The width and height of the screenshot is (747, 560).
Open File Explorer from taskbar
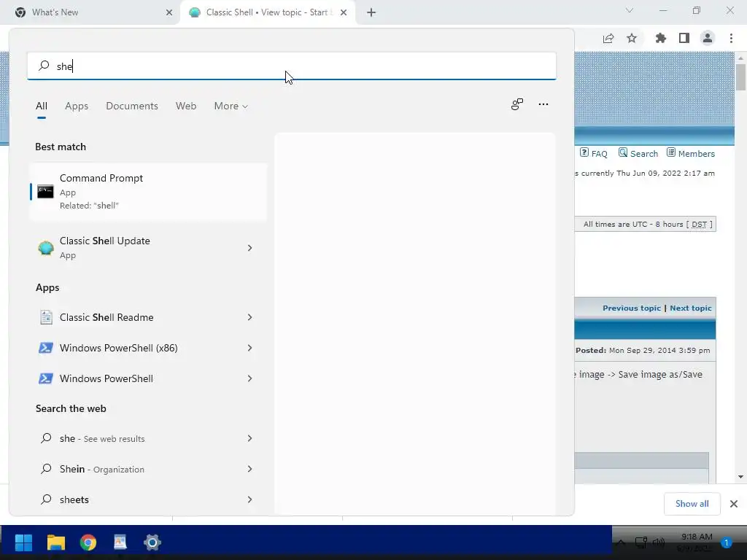coord(55,542)
